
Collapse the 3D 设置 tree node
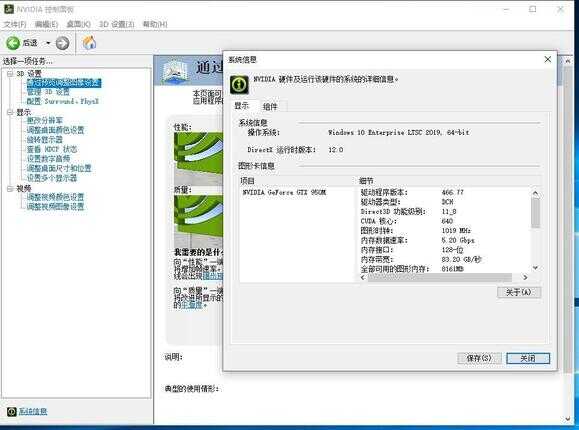click(x=10, y=74)
